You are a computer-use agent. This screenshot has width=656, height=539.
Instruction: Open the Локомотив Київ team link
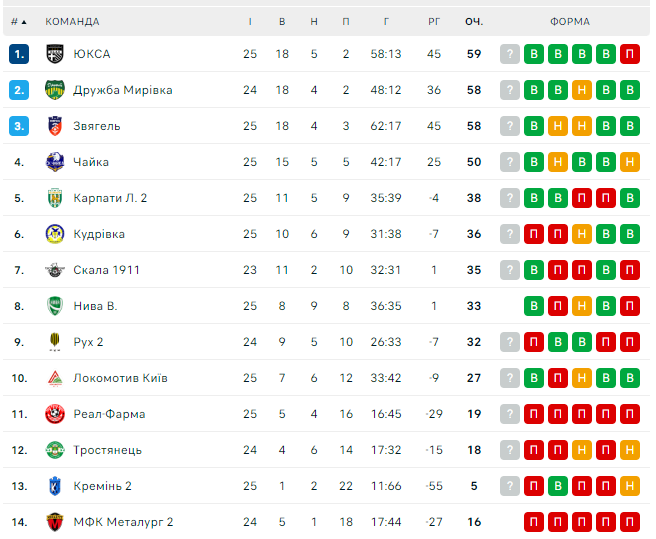[x=120, y=378]
